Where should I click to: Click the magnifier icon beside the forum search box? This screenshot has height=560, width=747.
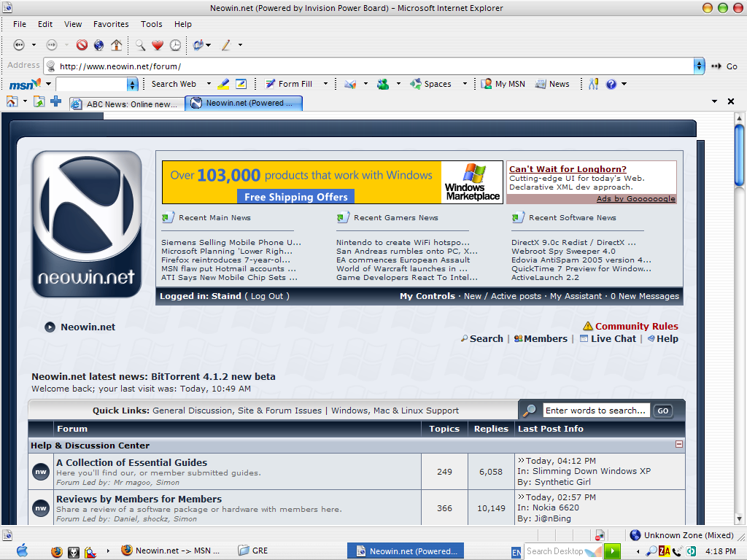click(529, 410)
